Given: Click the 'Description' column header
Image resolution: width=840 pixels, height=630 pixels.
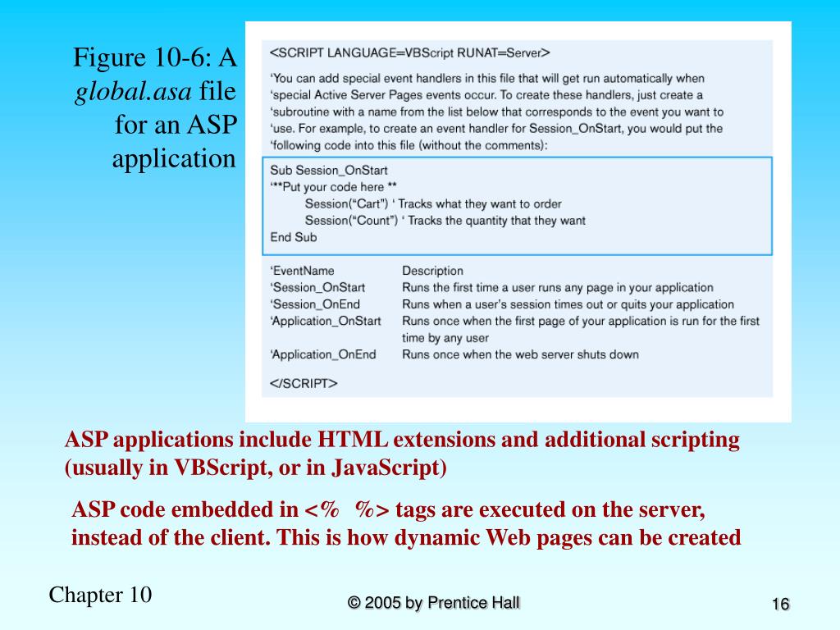Looking at the screenshot, I should tap(433, 271).
